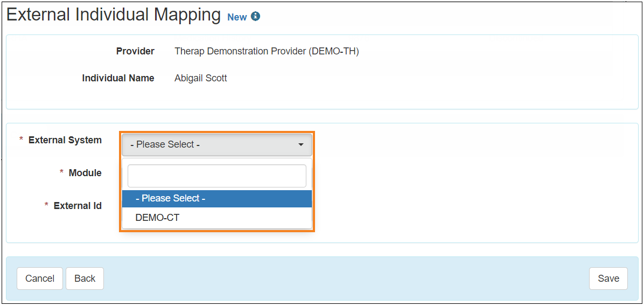Click the Back button
Image resolution: width=644 pixels, height=306 pixels.
point(85,279)
